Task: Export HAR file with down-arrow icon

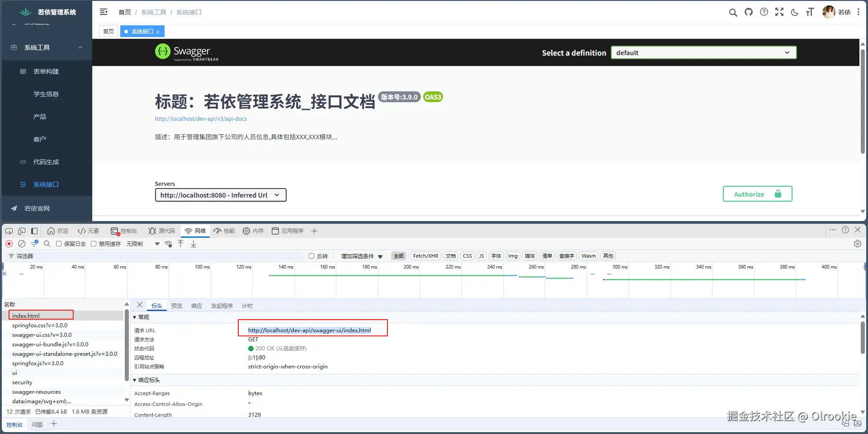Action: click(193, 244)
